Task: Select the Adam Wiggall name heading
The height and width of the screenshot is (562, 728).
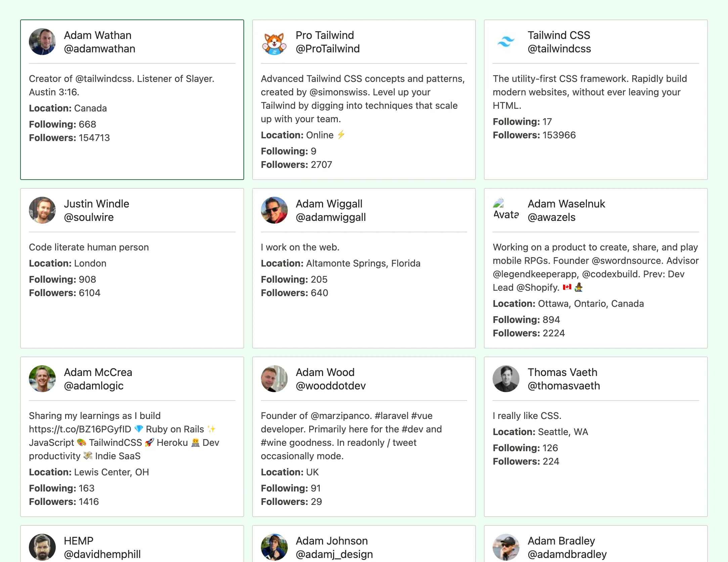Action: click(x=329, y=204)
